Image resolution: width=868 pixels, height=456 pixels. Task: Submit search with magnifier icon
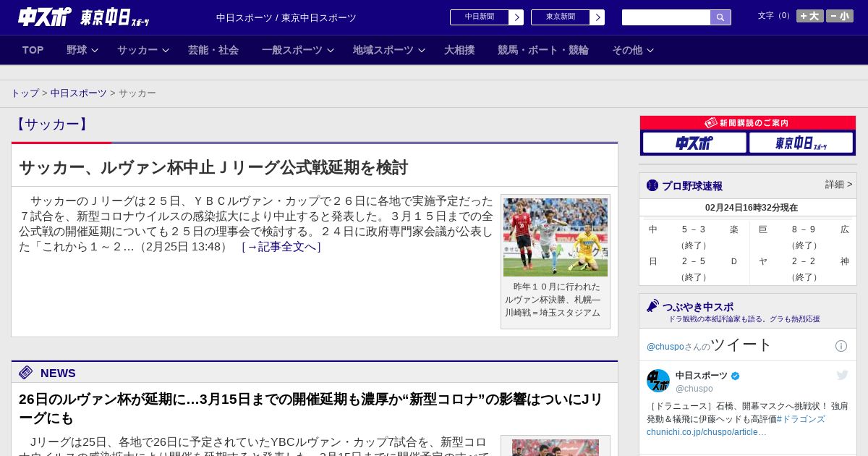(x=720, y=17)
